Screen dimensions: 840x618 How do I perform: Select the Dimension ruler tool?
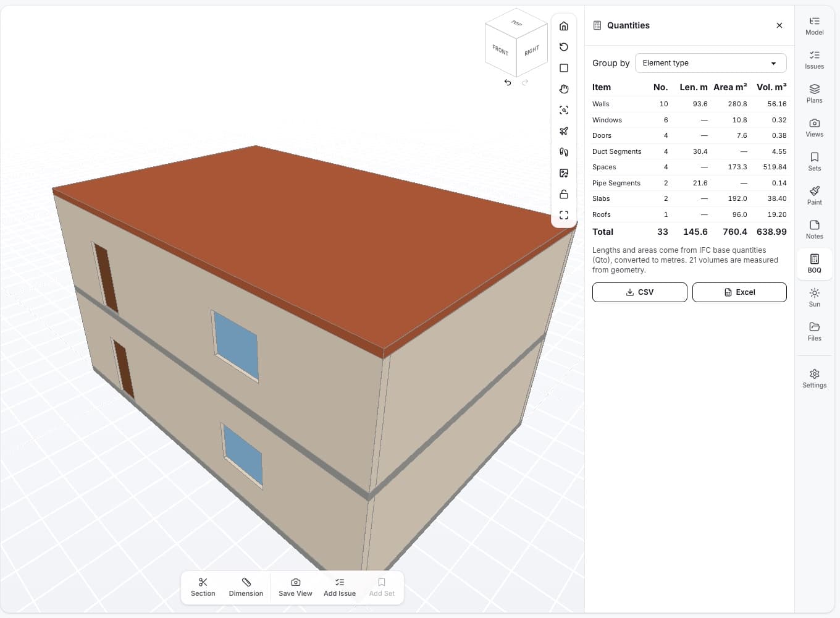[246, 587]
